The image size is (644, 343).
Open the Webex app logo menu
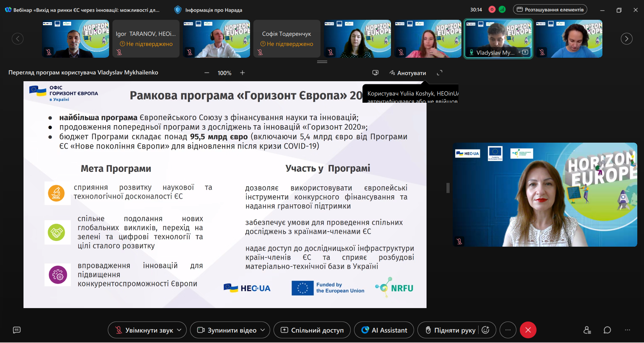pyautogui.click(x=8, y=10)
